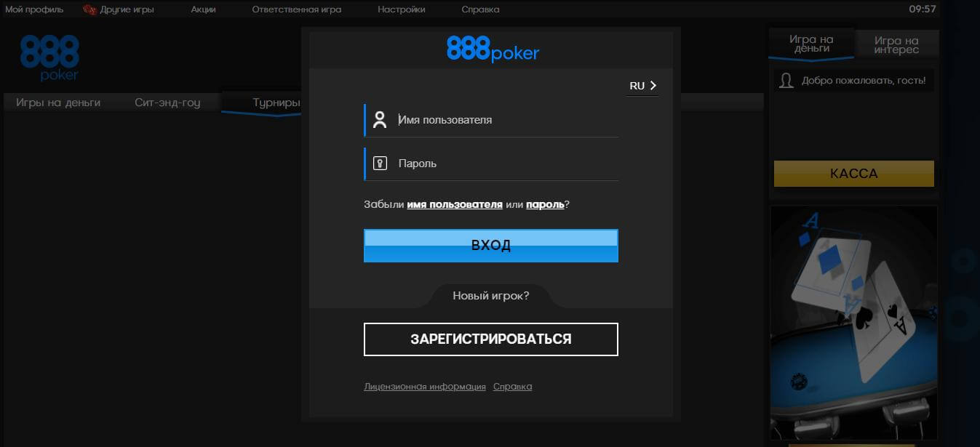This screenshot has width=980, height=447.
Task: Click the red dice icon near Другие игры
Action: click(x=89, y=10)
